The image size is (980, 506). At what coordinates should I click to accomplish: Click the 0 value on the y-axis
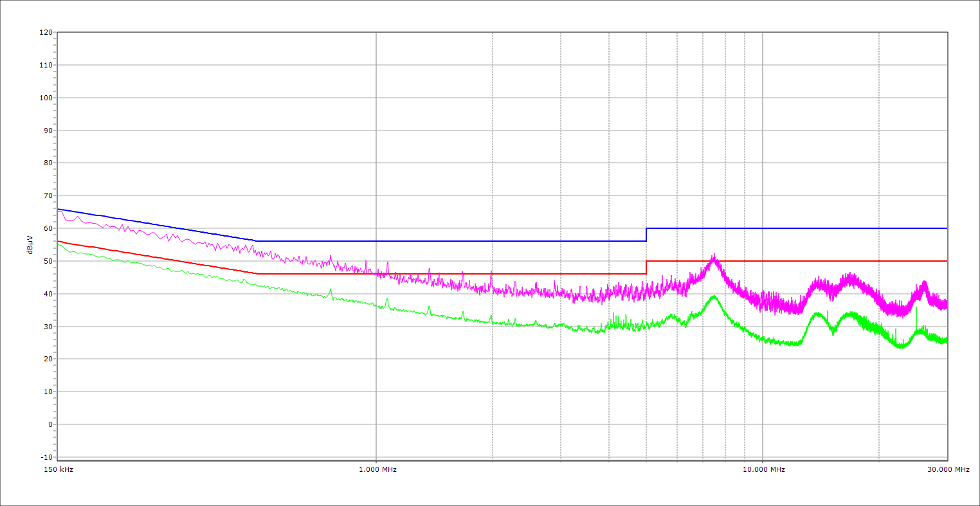click(50, 424)
